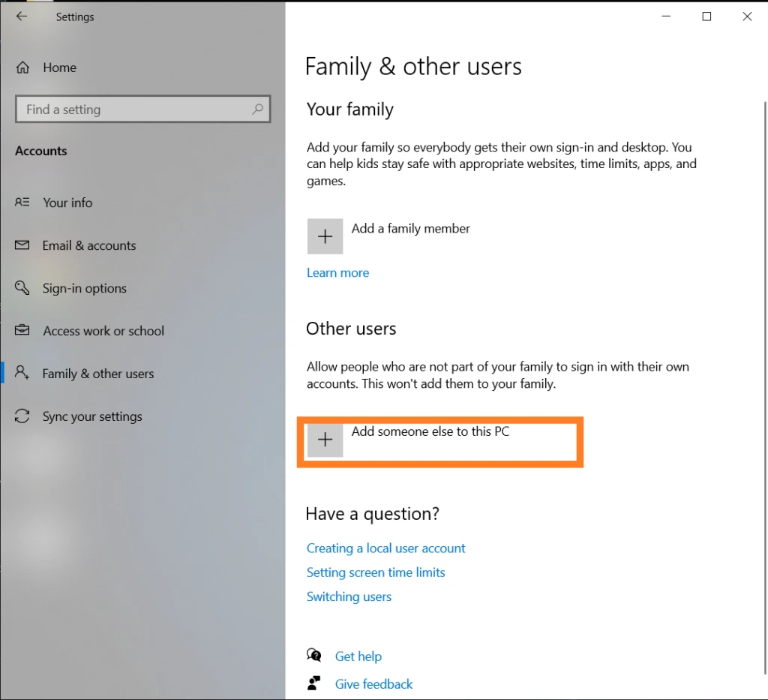Click the Give feedback person icon

coord(313,683)
